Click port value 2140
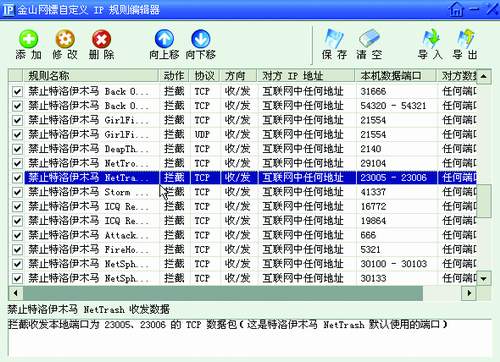The height and width of the screenshot is (362, 500). coord(371,149)
